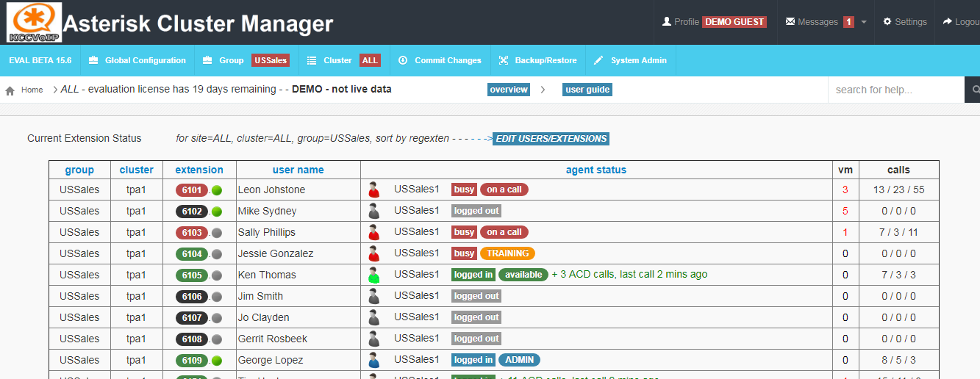
Task: Open the System Admin menu
Action: click(631, 60)
